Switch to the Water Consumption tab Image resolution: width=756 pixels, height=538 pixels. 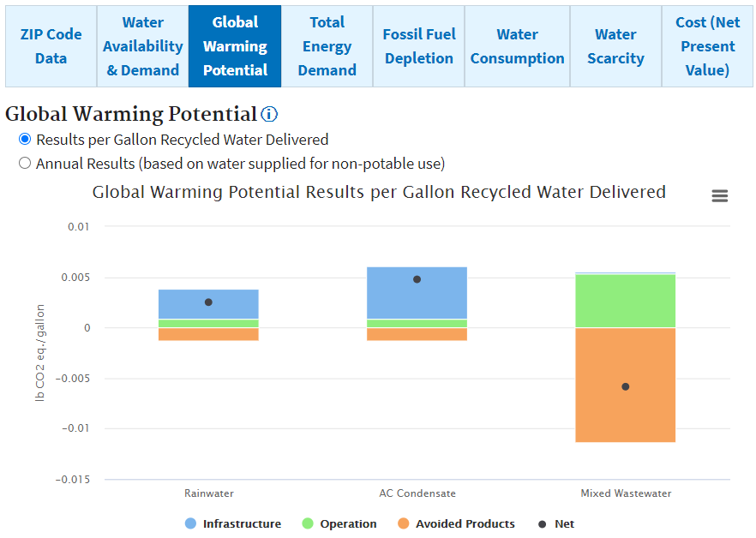(518, 46)
